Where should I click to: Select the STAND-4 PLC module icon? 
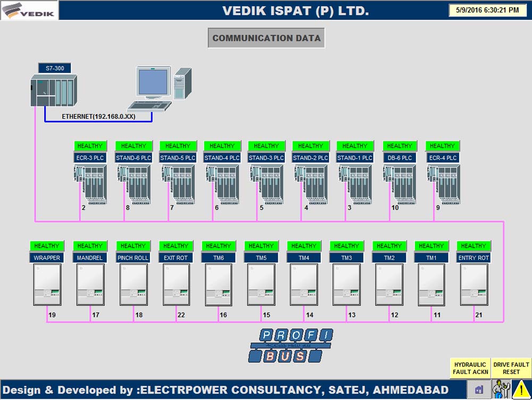click(222, 184)
